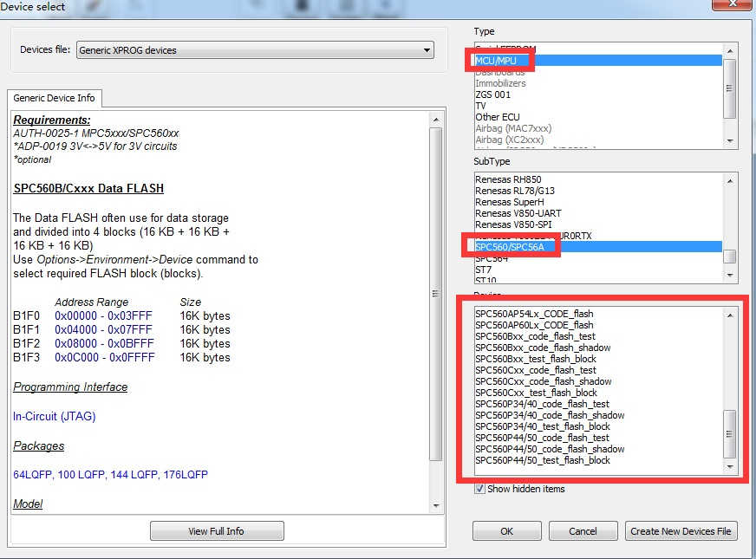Close the Device select dialog

point(732,3)
